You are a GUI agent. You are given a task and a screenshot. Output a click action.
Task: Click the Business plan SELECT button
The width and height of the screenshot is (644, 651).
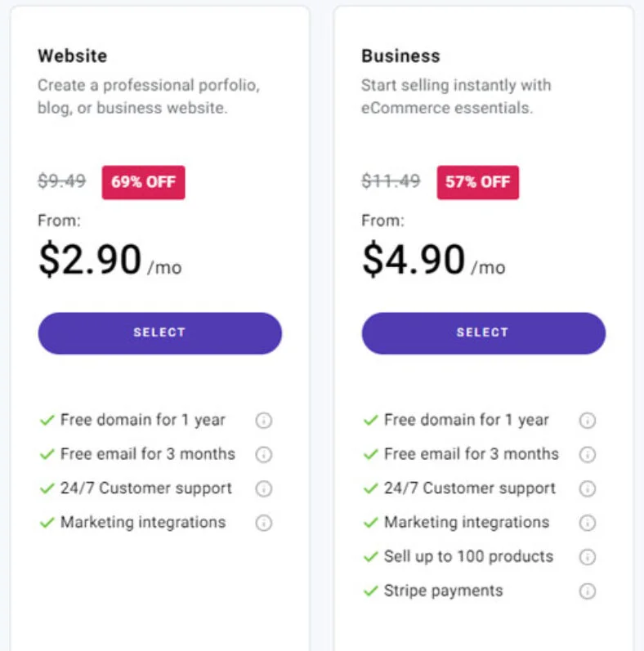pos(483,333)
